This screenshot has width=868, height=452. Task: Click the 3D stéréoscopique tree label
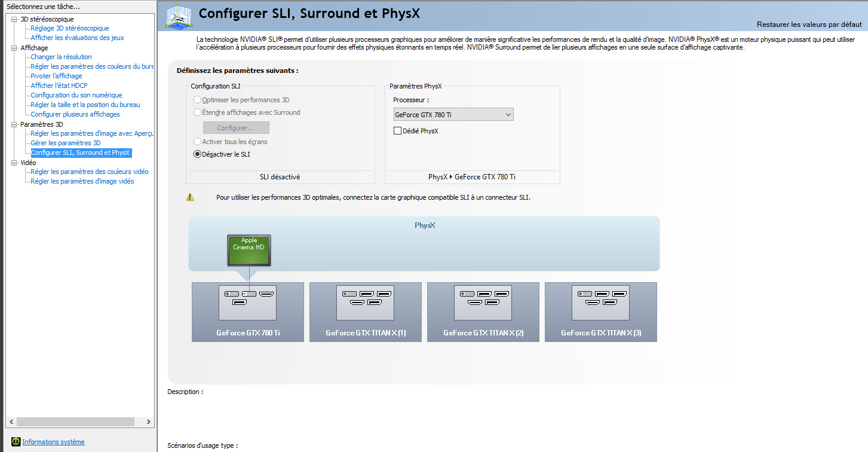point(47,19)
